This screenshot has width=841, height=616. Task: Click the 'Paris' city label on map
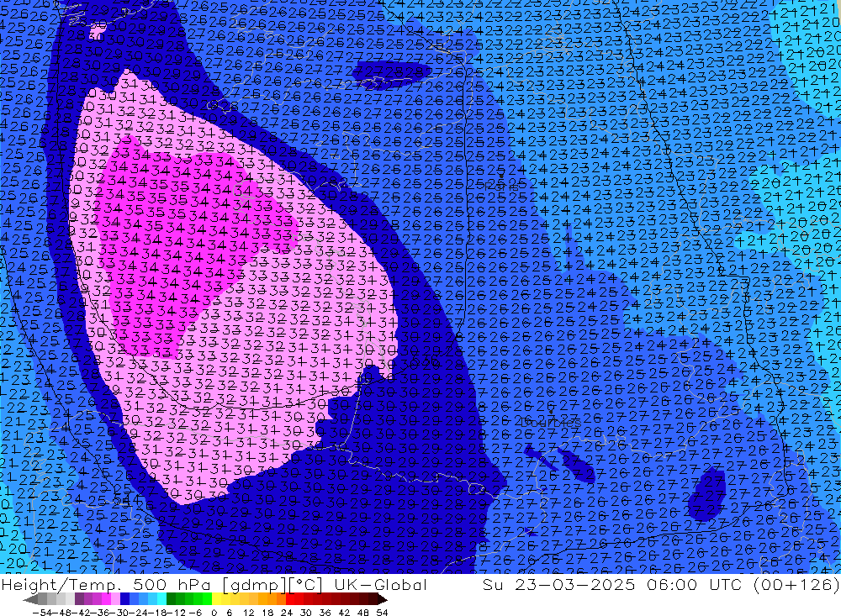(502, 186)
